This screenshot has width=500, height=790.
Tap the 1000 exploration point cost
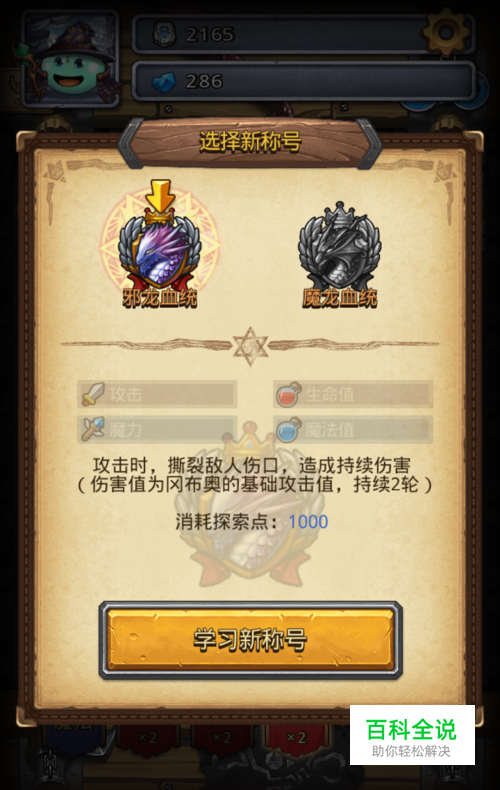pos(308,522)
